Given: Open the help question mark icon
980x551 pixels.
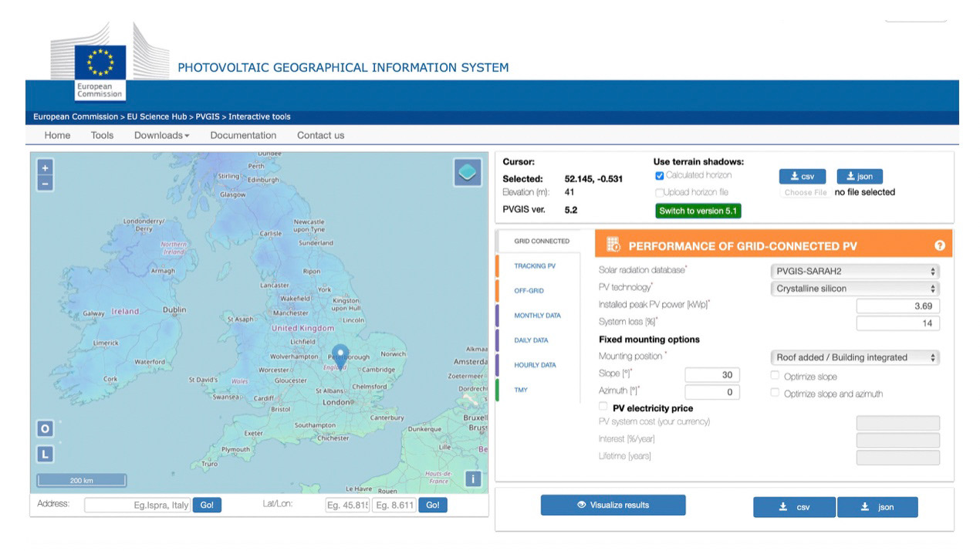Looking at the screenshot, I should [x=940, y=246].
